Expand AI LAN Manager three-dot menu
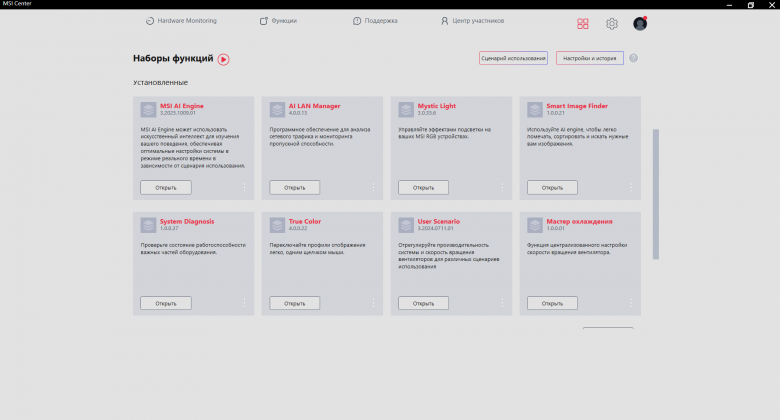 [x=373, y=188]
